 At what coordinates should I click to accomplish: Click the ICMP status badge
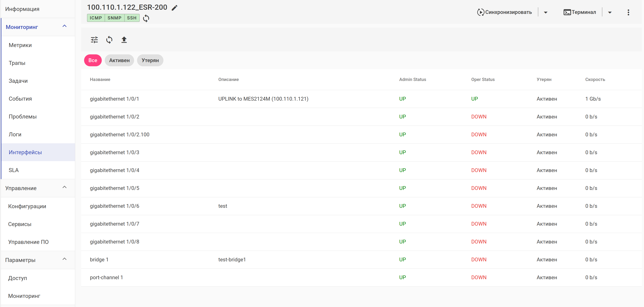point(96,18)
